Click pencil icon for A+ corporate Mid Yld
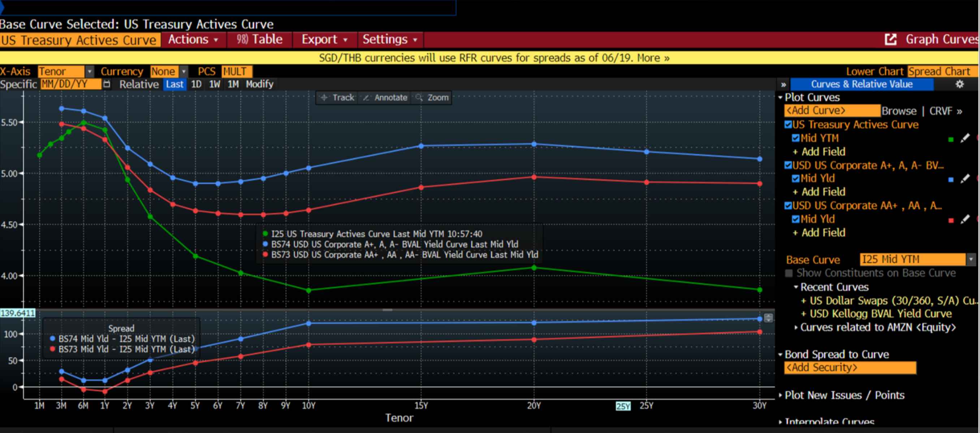This screenshot has height=433, width=980. 965,179
